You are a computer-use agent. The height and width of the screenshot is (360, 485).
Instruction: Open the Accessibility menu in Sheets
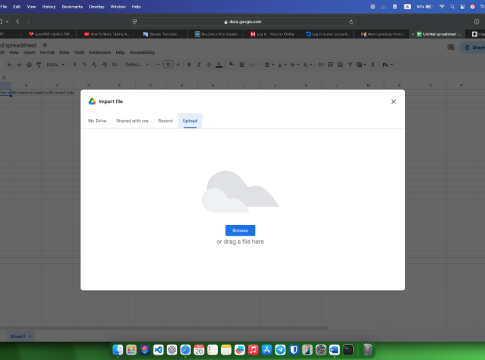tap(142, 52)
